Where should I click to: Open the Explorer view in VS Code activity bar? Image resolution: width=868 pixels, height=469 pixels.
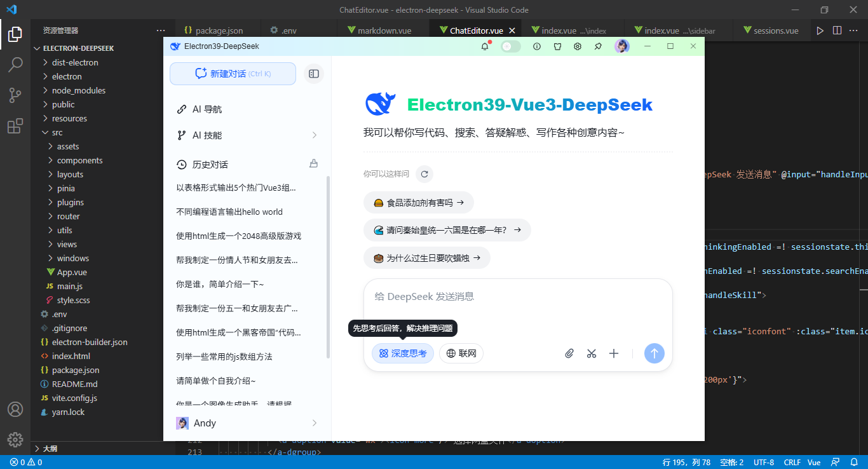[15, 34]
